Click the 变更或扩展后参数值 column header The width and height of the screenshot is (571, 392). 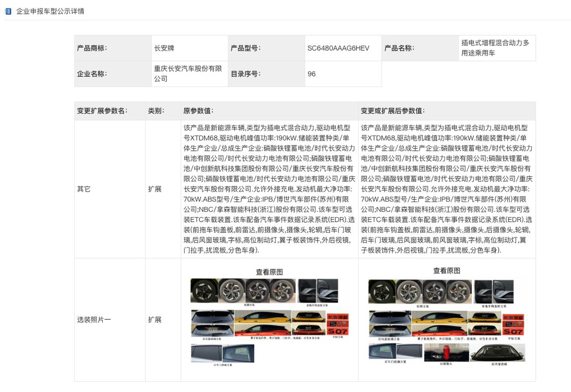coord(447,111)
